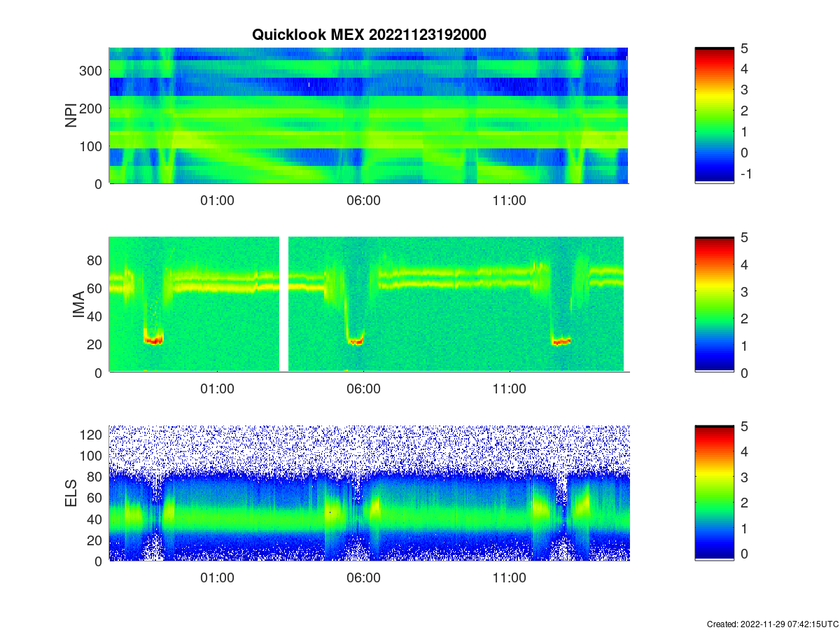This screenshot has width=840, height=630.
Task: Click the Created timestamp text
Action: 771,624
